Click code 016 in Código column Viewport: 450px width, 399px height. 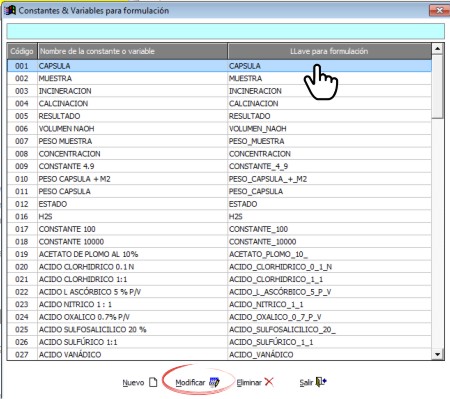(x=22, y=217)
